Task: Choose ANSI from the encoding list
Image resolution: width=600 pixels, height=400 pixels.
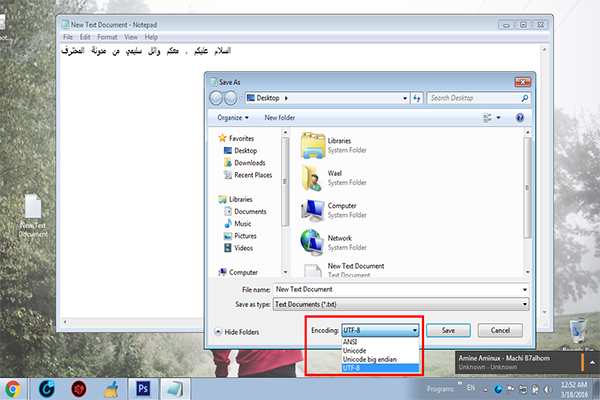Action: [x=351, y=341]
